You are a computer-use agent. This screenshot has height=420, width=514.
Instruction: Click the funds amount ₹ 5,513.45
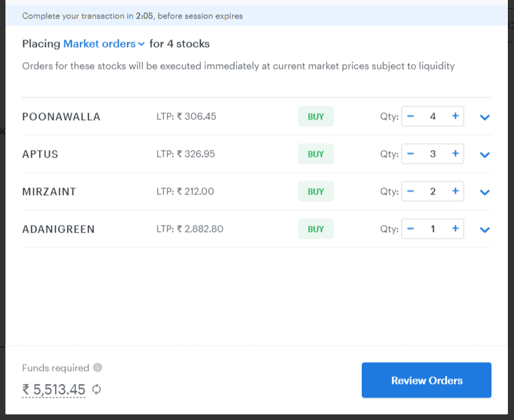(54, 389)
